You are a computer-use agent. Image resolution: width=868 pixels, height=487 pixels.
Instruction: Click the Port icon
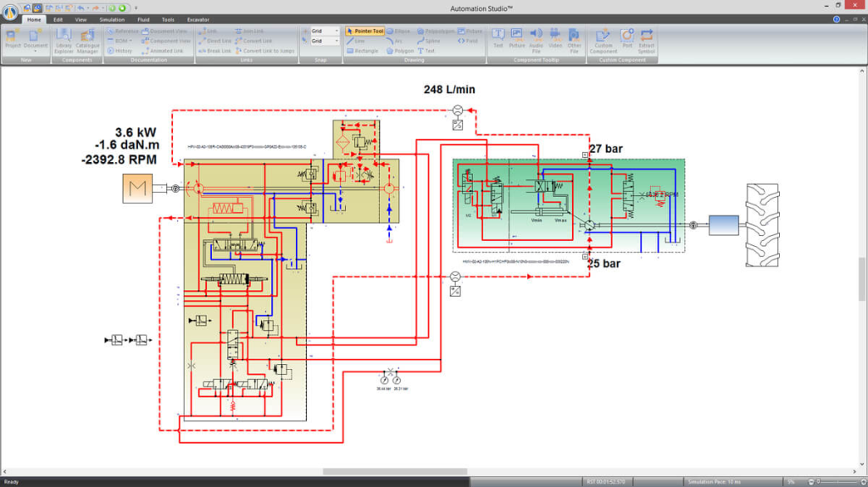pos(626,37)
